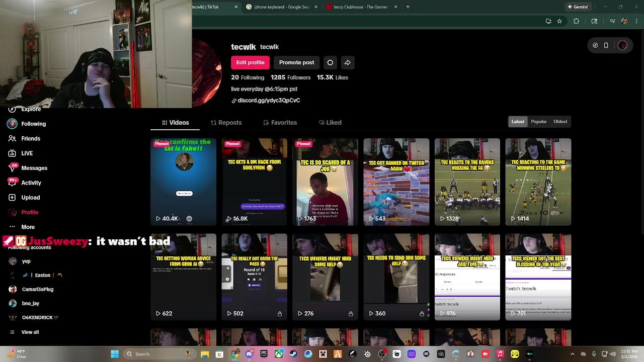
Task: Sort videos by Oldest
Action: tap(560, 122)
